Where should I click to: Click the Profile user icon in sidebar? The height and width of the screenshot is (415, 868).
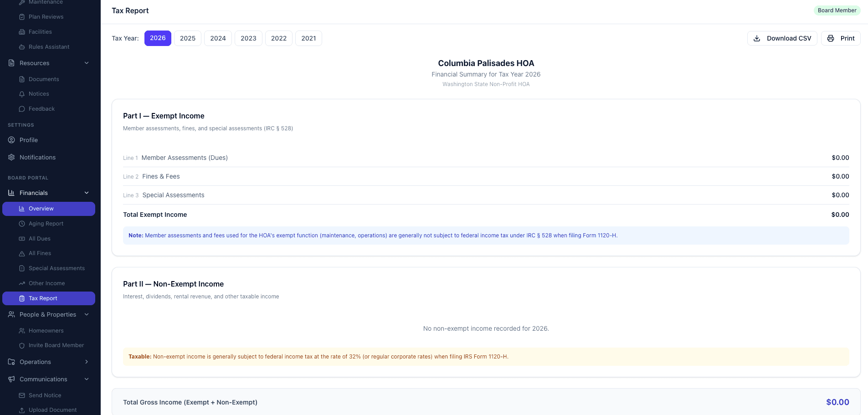point(11,140)
